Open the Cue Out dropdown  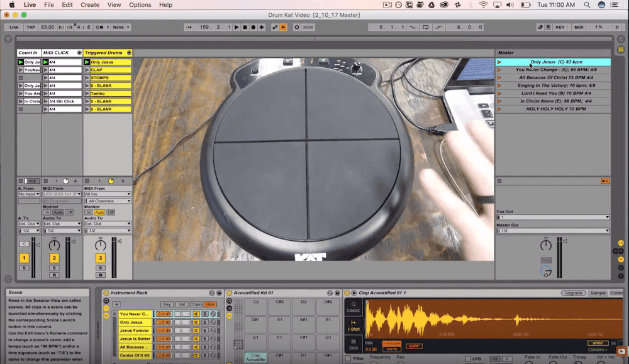coord(553,218)
